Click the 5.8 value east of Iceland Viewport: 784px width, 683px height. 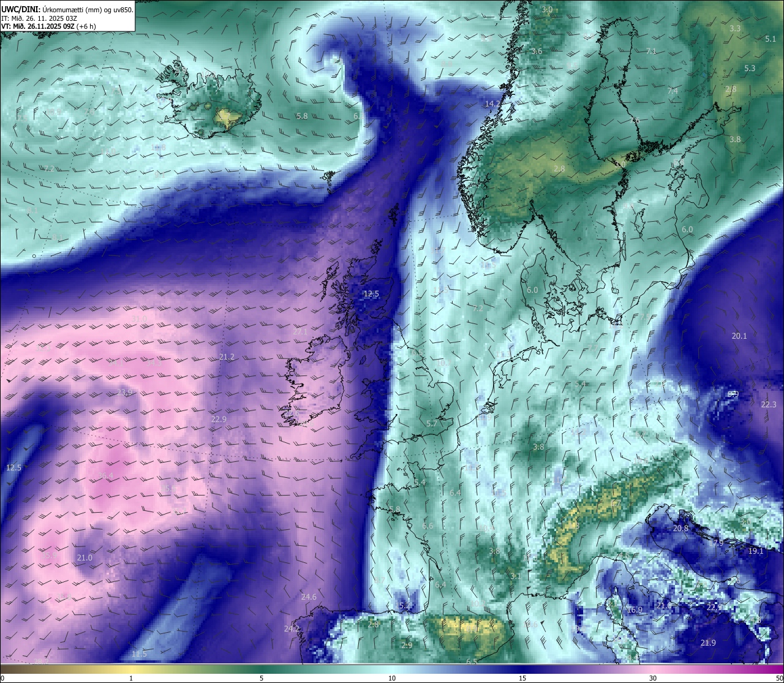pyautogui.click(x=302, y=116)
